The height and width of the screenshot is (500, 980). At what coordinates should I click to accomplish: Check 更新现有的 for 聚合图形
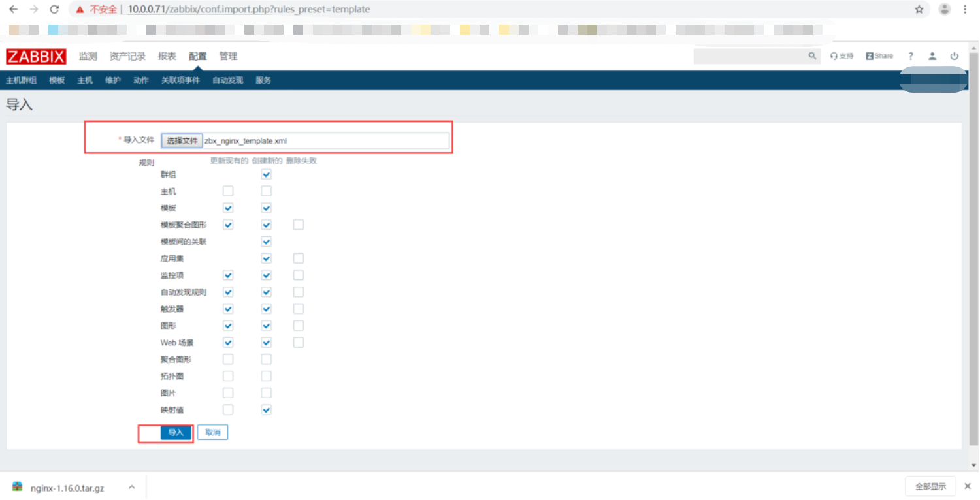pos(228,359)
